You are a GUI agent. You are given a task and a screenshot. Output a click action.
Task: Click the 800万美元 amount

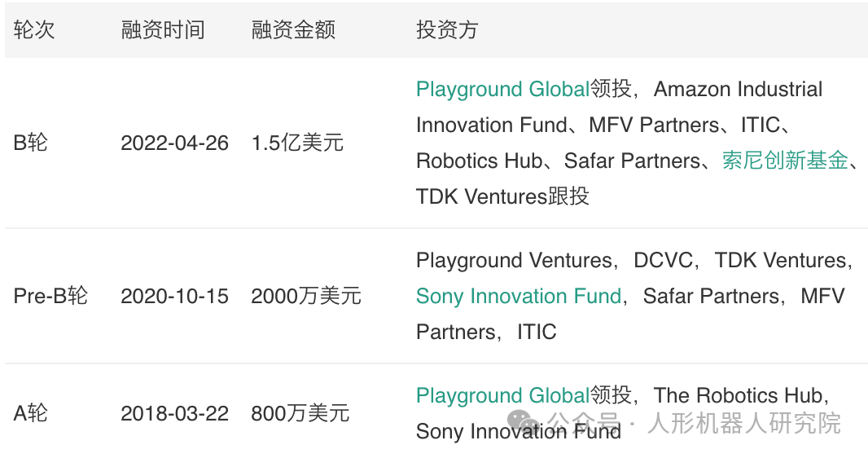pos(300,413)
